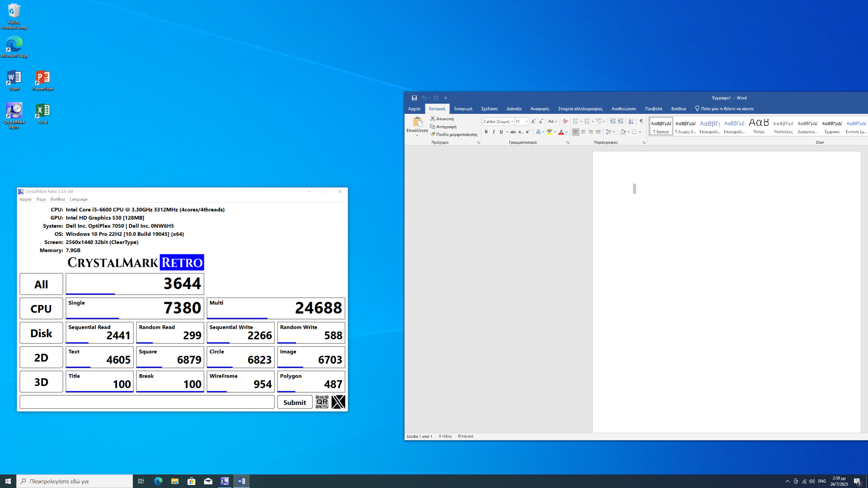
Task: Click the X (Twitter) icon in CrystalMark Retro
Action: coord(338,402)
